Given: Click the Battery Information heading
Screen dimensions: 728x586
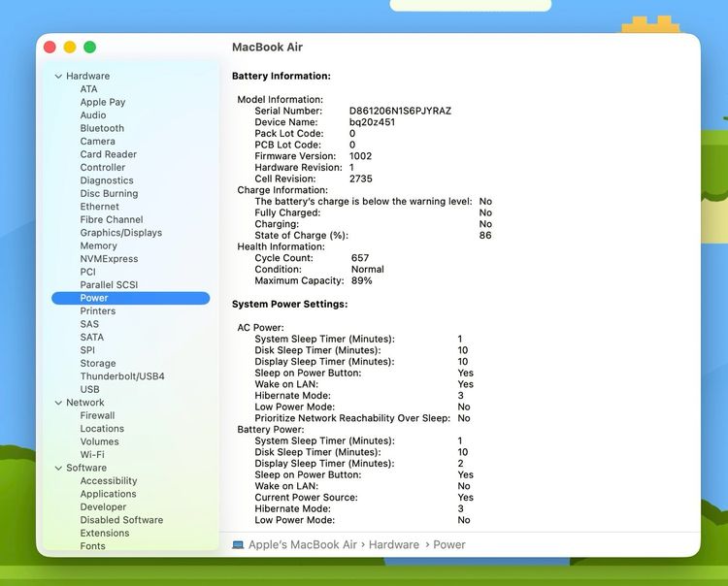Looking at the screenshot, I should (x=281, y=76).
